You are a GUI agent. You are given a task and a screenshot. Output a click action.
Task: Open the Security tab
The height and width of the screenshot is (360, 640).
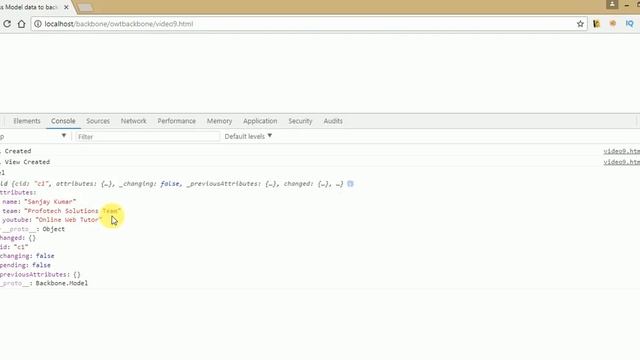[300, 121]
